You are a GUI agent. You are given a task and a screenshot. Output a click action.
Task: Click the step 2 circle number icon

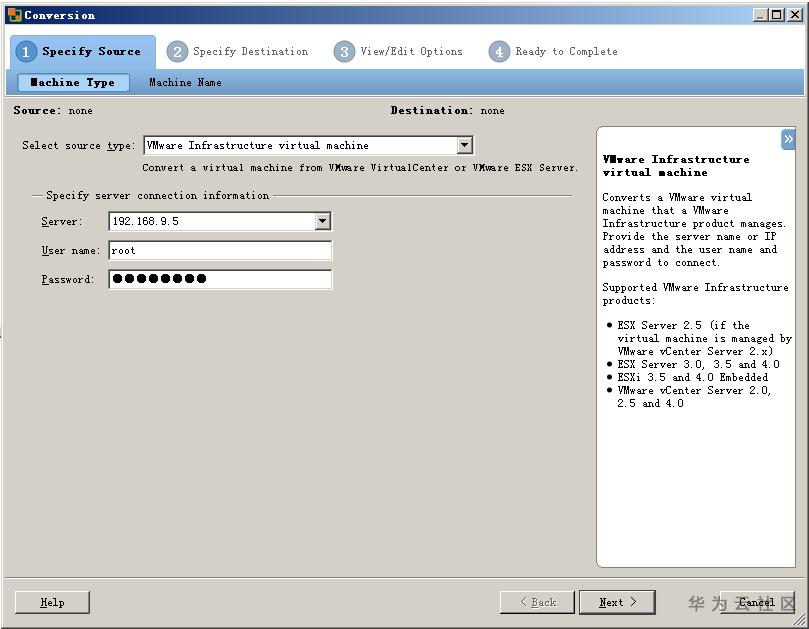[177, 52]
